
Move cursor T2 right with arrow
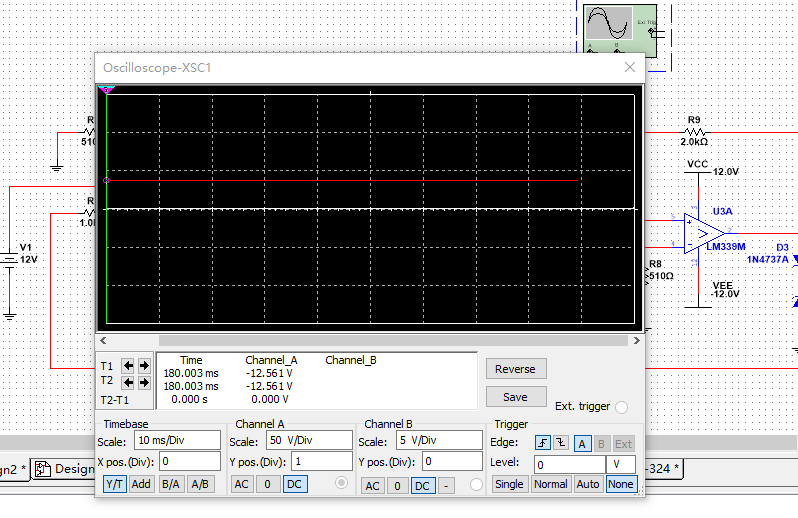(145, 382)
